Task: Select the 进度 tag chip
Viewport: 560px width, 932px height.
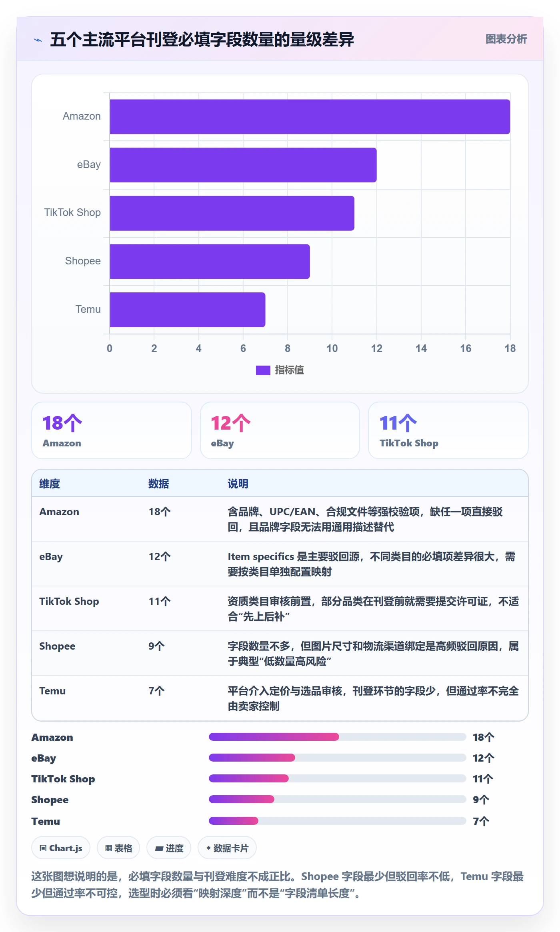Action: coord(169,848)
